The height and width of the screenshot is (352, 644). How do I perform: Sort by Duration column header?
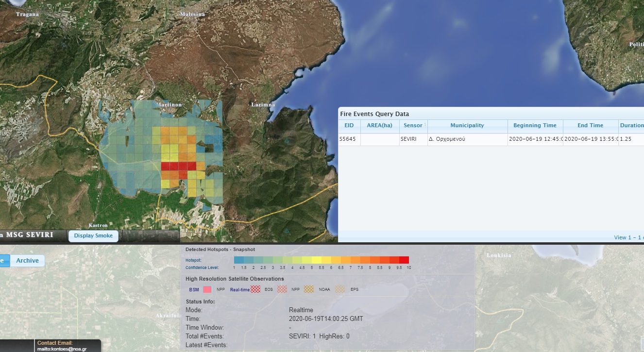pyautogui.click(x=631, y=125)
